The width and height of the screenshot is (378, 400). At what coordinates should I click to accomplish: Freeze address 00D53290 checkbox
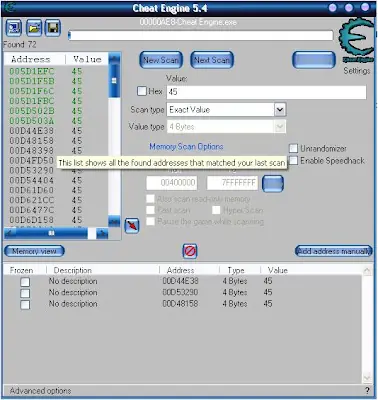click(25, 293)
